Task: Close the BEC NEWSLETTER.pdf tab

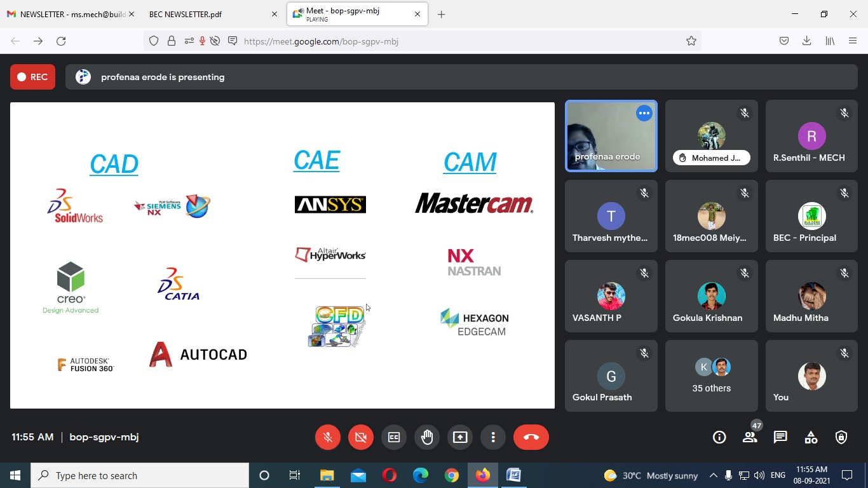Action: pos(275,14)
